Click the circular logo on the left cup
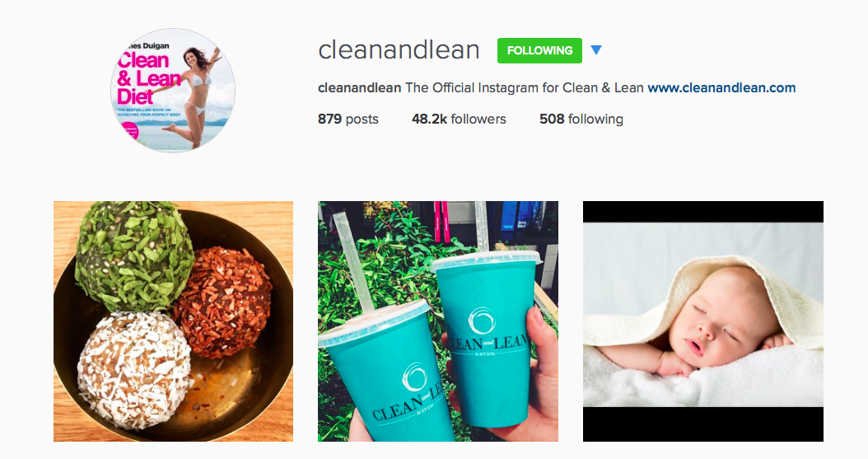The height and width of the screenshot is (459, 868). [415, 379]
